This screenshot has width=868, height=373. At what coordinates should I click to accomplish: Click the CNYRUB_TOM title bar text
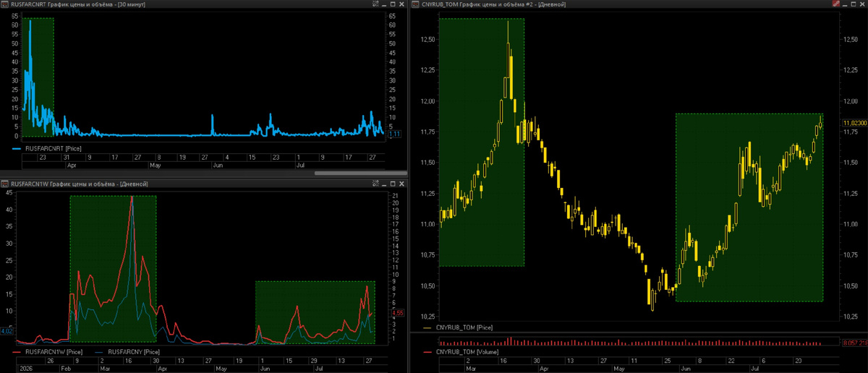pos(493,4)
